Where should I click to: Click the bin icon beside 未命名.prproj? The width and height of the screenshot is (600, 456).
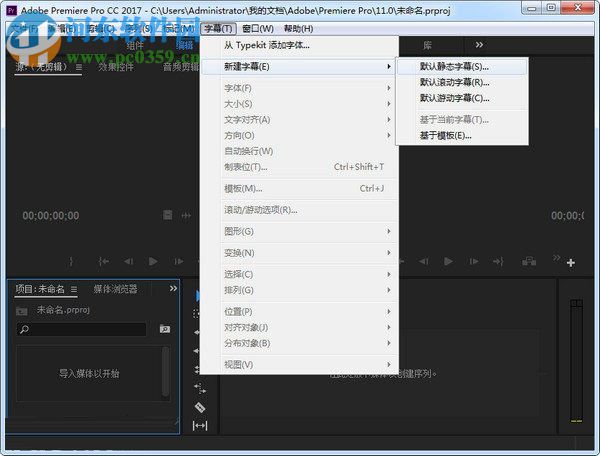tap(22, 311)
